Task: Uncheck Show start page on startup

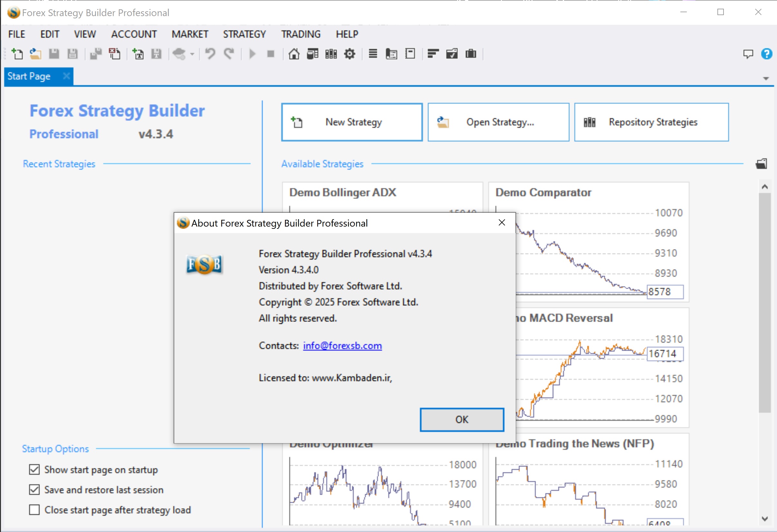Action: tap(34, 470)
